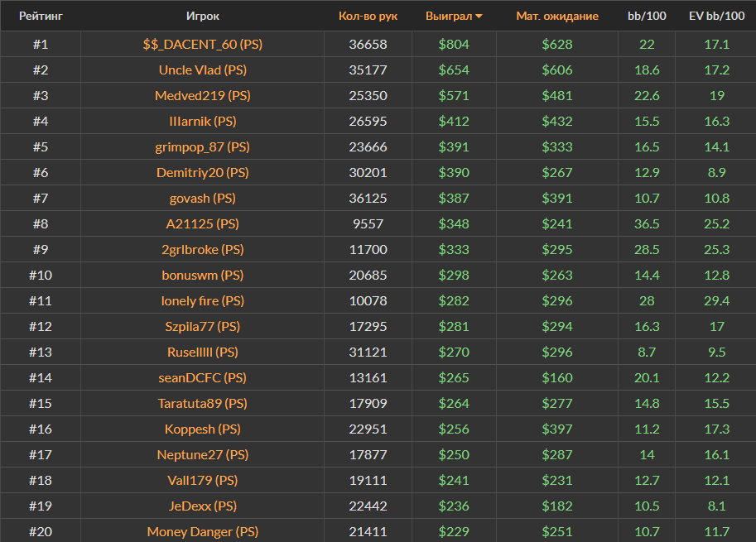Click the sort arrow beside Выиграл
The height and width of the screenshot is (542, 756).
click(x=479, y=17)
